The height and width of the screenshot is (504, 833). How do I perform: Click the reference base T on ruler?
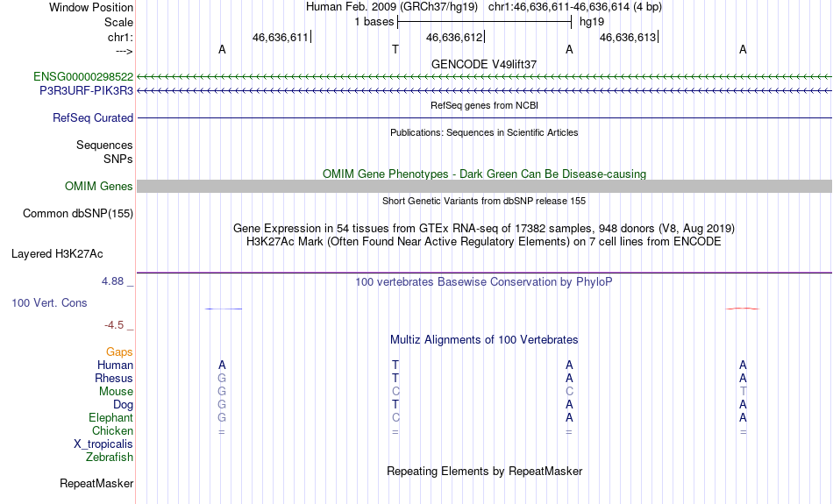[x=395, y=49]
